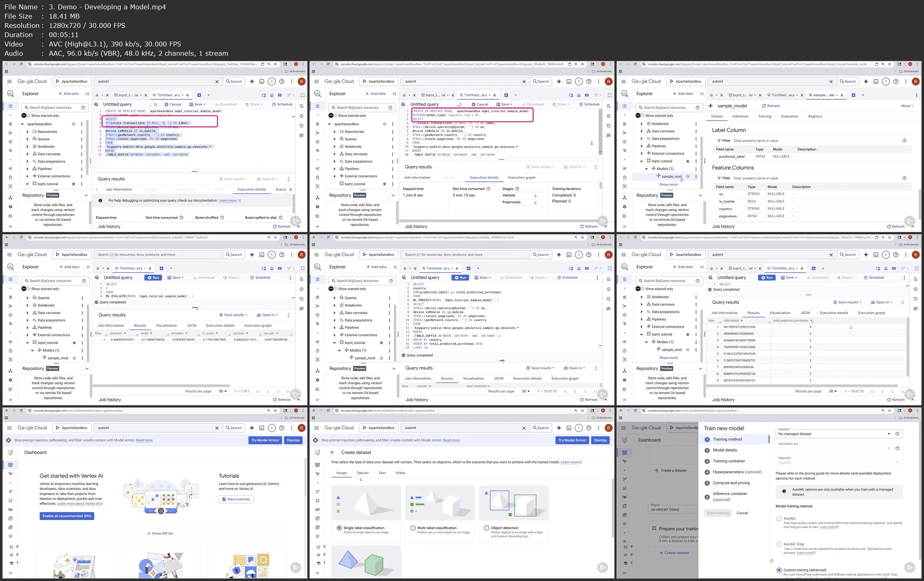Select Model details step in Train new model
The image size is (924, 581).
click(724, 451)
